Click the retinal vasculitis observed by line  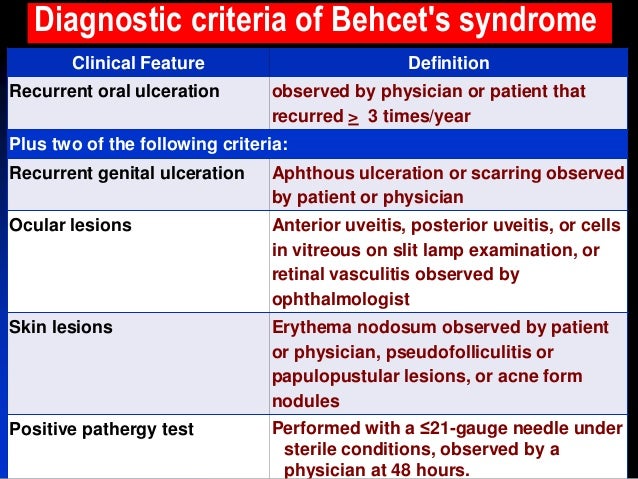[395, 274]
